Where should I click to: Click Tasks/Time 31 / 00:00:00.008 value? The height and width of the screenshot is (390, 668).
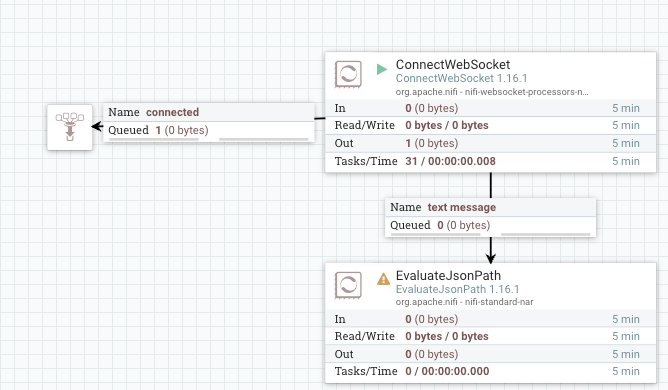point(450,161)
